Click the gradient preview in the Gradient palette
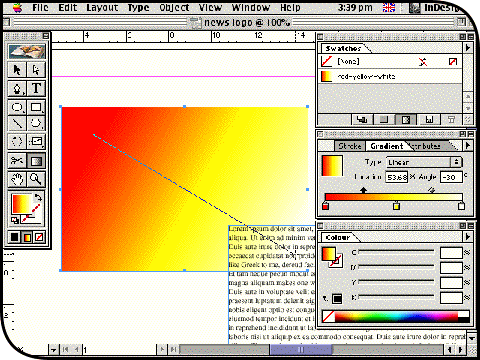480x360 pixels. point(332,166)
